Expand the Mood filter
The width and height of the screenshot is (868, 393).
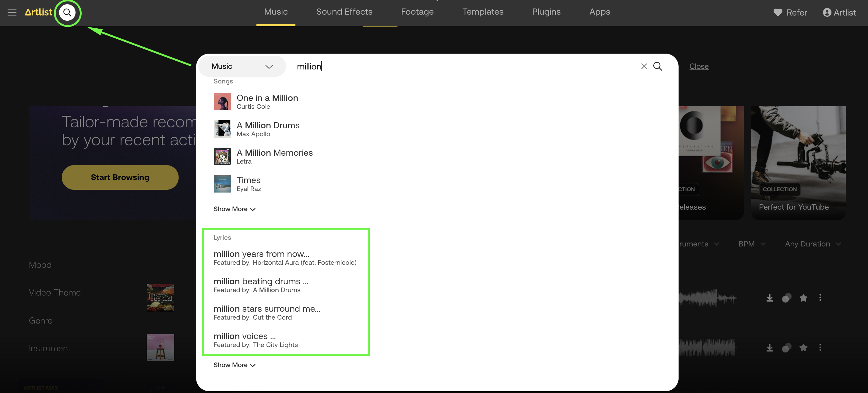point(40,265)
